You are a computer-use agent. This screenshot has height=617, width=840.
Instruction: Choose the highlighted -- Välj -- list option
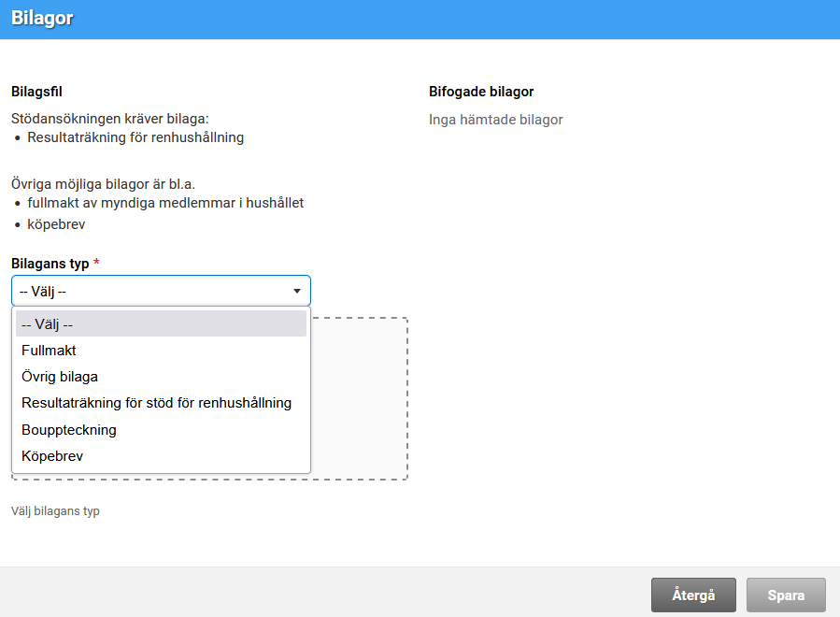161,323
